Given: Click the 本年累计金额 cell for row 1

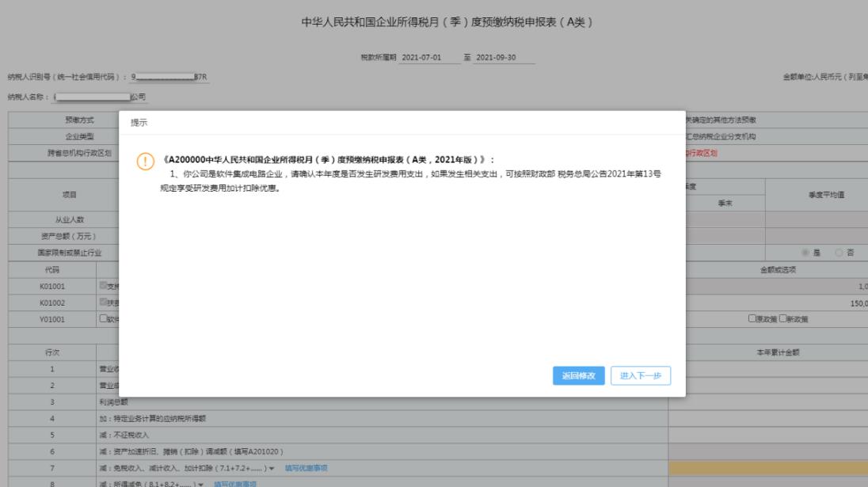Looking at the screenshot, I should pos(767,368).
